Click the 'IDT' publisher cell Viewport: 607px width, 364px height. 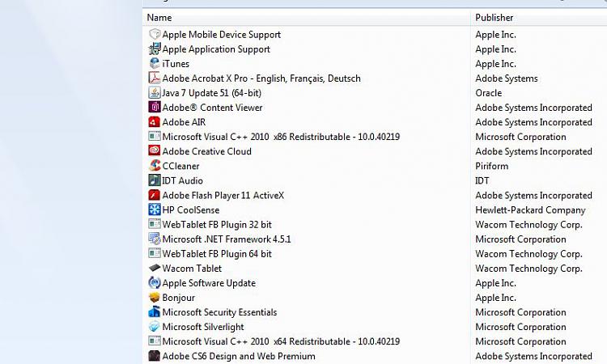coord(482,180)
